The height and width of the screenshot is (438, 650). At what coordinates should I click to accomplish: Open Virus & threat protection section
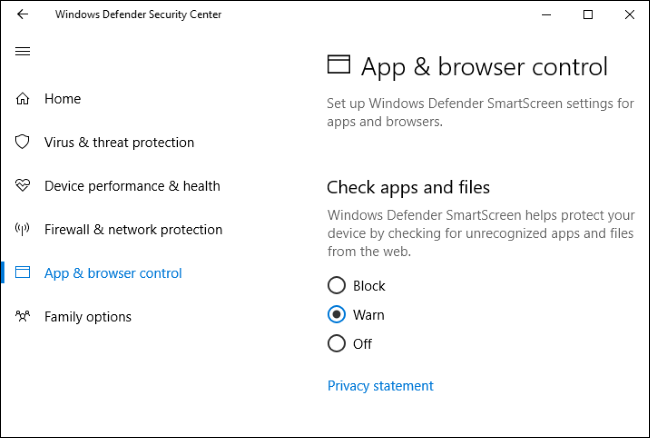tap(119, 142)
